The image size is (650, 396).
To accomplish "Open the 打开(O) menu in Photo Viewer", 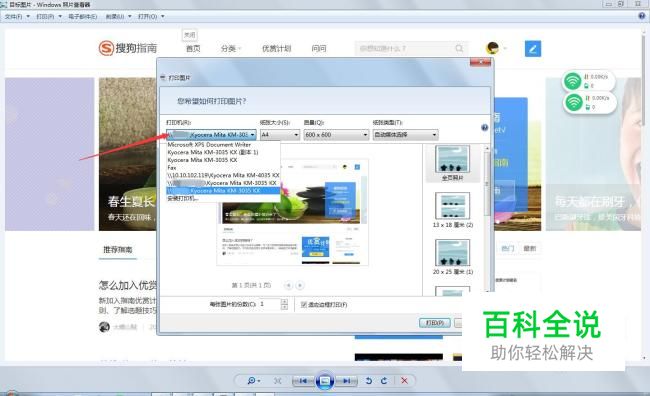I will [x=151, y=17].
